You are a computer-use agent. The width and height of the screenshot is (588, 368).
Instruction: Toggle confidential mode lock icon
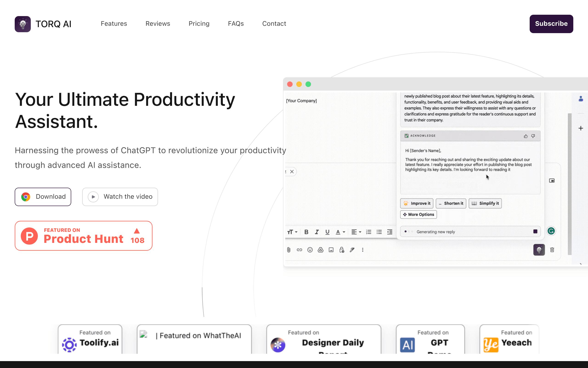[x=342, y=250]
